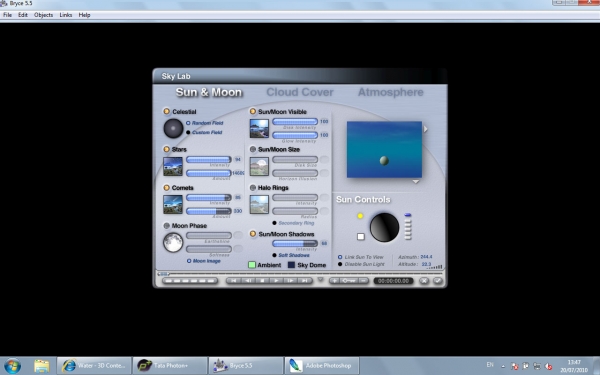Click the moon phase sphere icon
The width and height of the screenshot is (600, 375).
click(x=173, y=243)
